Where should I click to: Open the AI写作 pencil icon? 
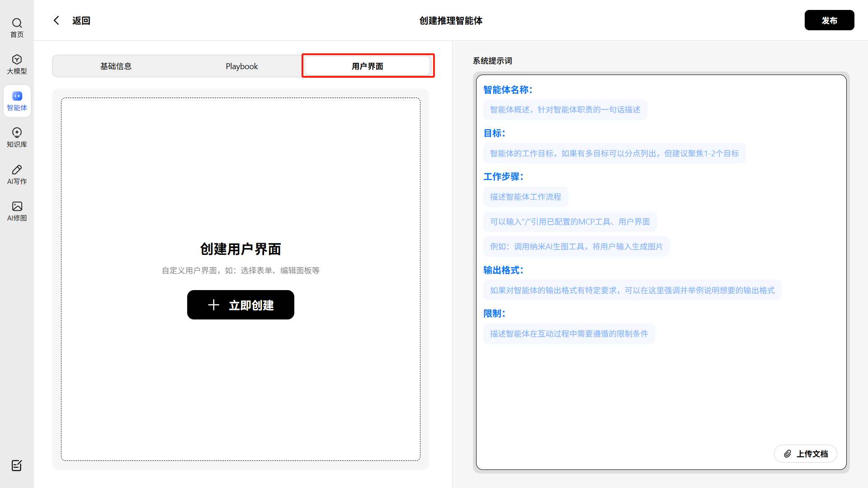click(17, 169)
